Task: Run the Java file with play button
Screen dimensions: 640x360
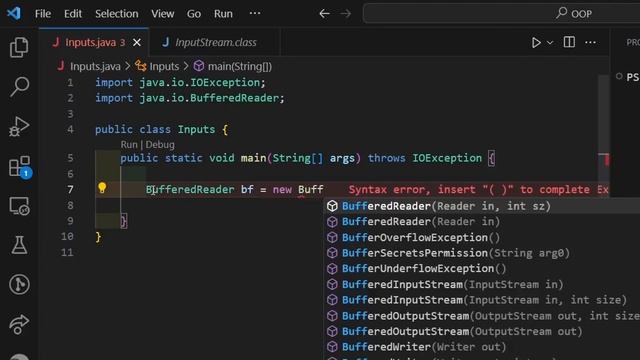Action: coord(536,42)
